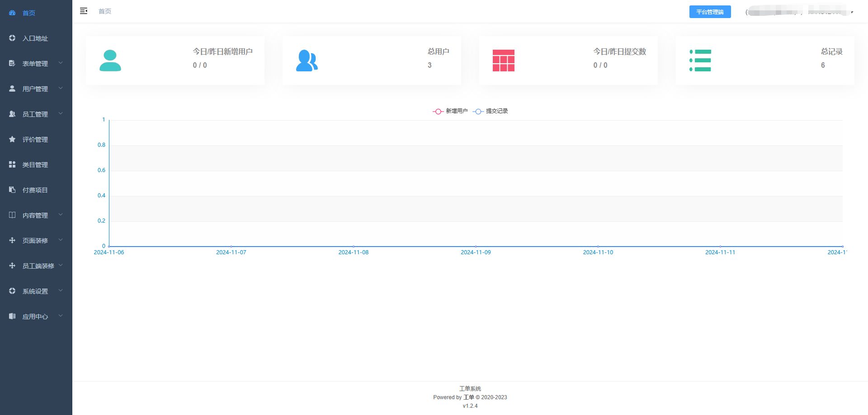868x415 pixels.
Task: Click the green list total-records icon
Action: coord(700,61)
